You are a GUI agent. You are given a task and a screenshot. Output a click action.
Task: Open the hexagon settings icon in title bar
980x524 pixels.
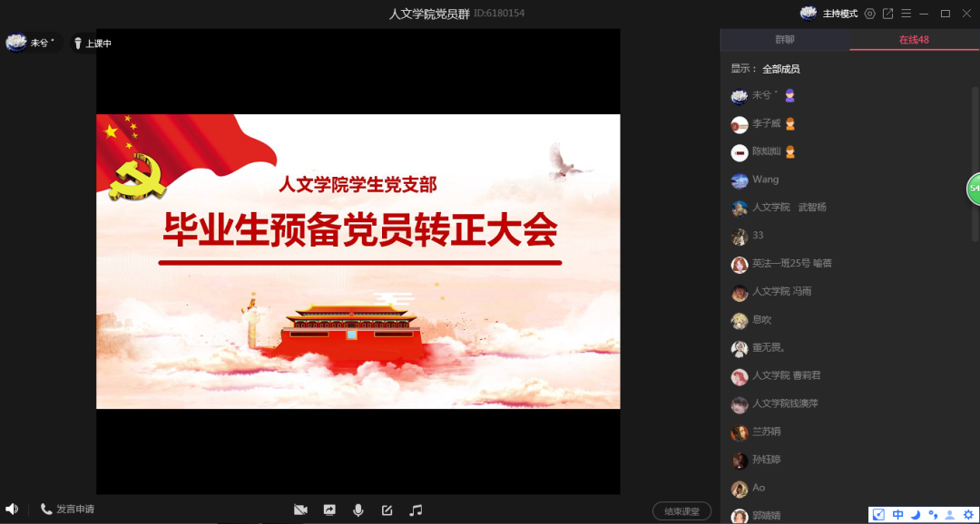(870, 14)
